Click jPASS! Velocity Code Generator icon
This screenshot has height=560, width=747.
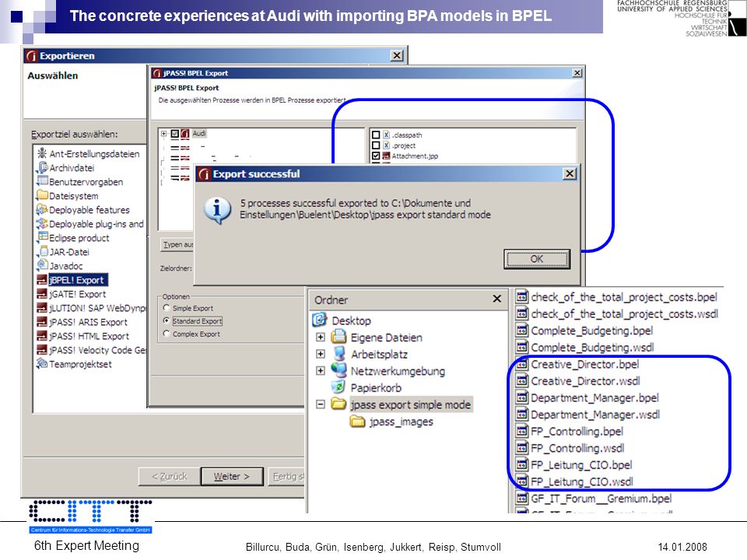click(x=42, y=349)
